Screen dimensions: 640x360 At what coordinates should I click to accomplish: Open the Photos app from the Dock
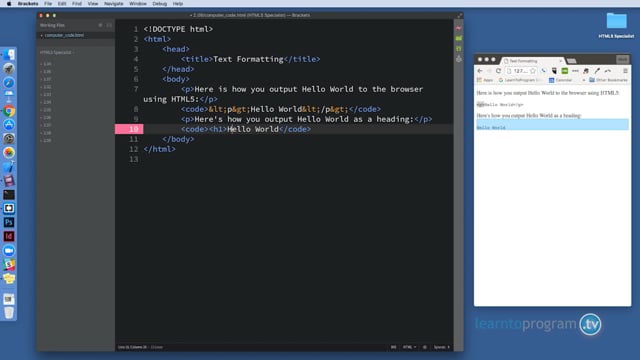pyautogui.click(x=9, y=152)
